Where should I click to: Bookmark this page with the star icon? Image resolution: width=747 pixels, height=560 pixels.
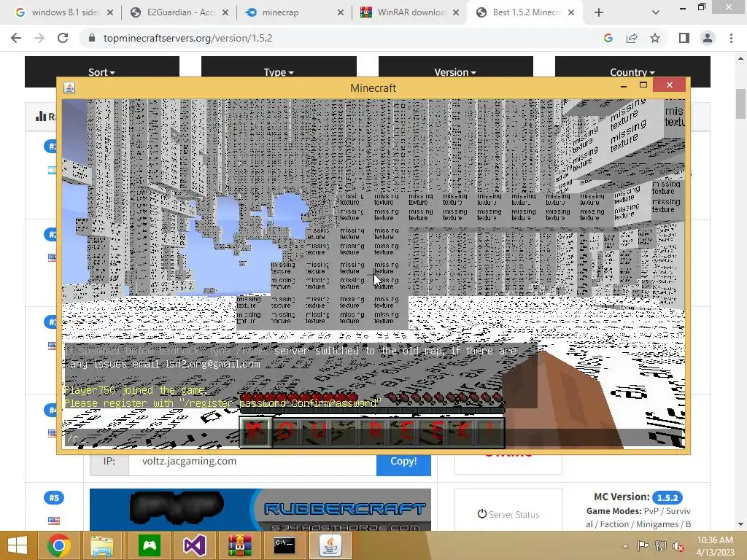[655, 38]
